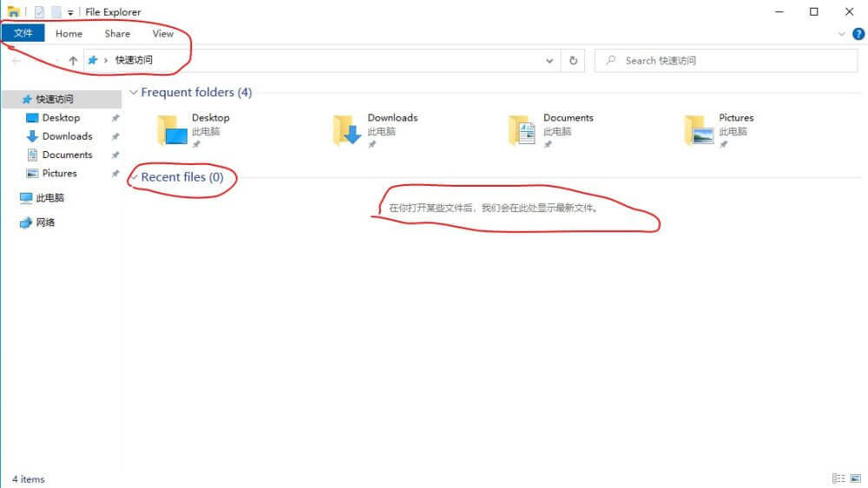Click the pin icon beside sidebar Documents
The image size is (868, 488).
pos(115,155)
